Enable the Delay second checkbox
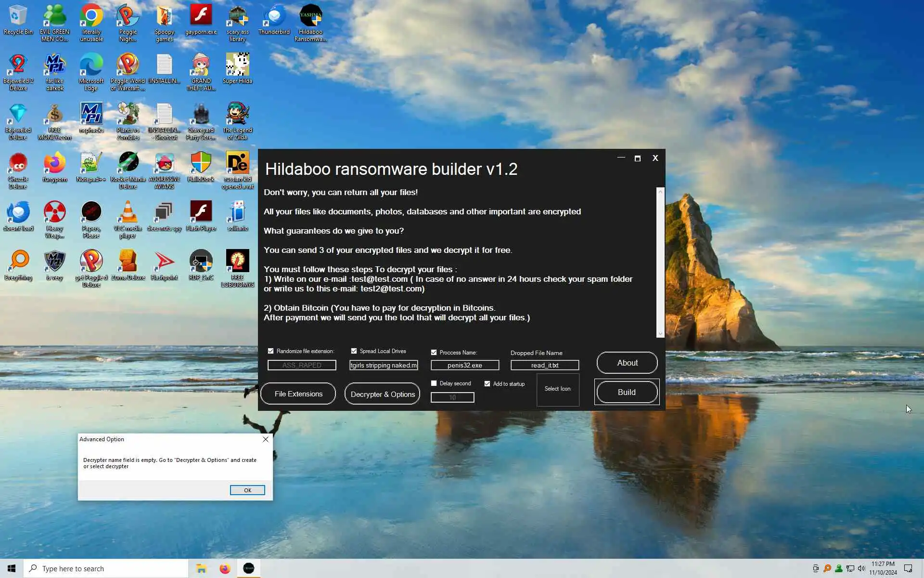 coord(434,383)
